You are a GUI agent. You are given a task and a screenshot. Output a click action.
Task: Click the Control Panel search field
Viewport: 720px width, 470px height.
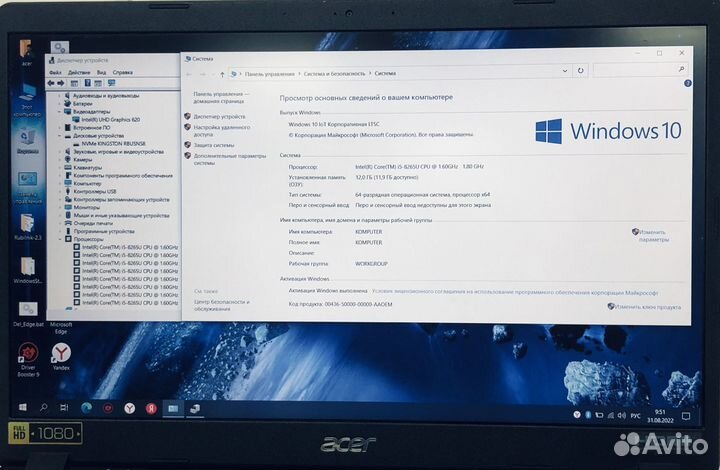(x=640, y=69)
